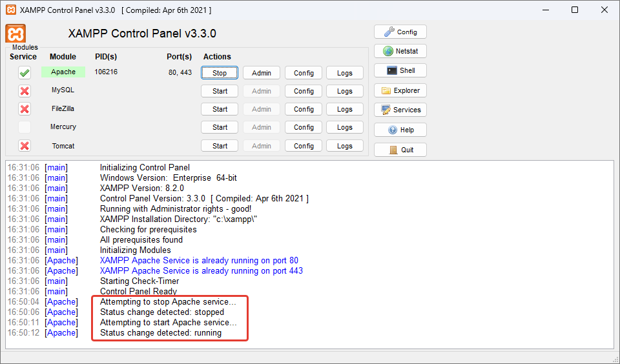Screen dimensions: 620x364
Task: Click log line 'XAMPP Version: 8.2.0'
Action: coord(142,188)
